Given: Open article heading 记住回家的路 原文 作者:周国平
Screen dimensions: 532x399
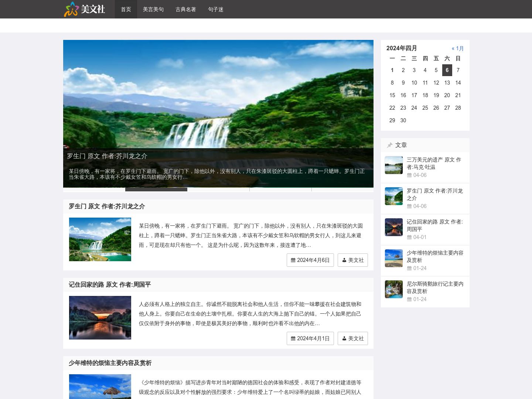Looking at the screenshot, I should tap(110, 284).
